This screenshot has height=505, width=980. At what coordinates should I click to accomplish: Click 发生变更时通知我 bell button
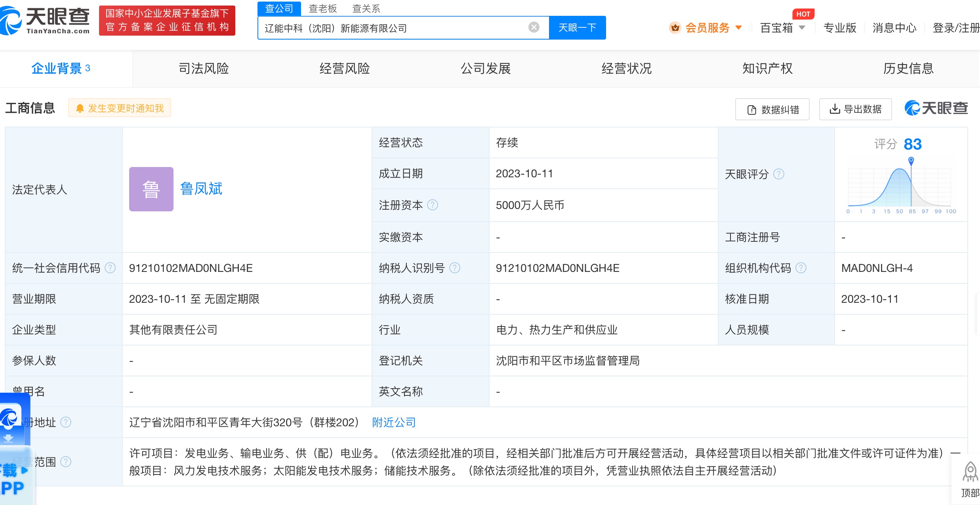[x=120, y=108]
